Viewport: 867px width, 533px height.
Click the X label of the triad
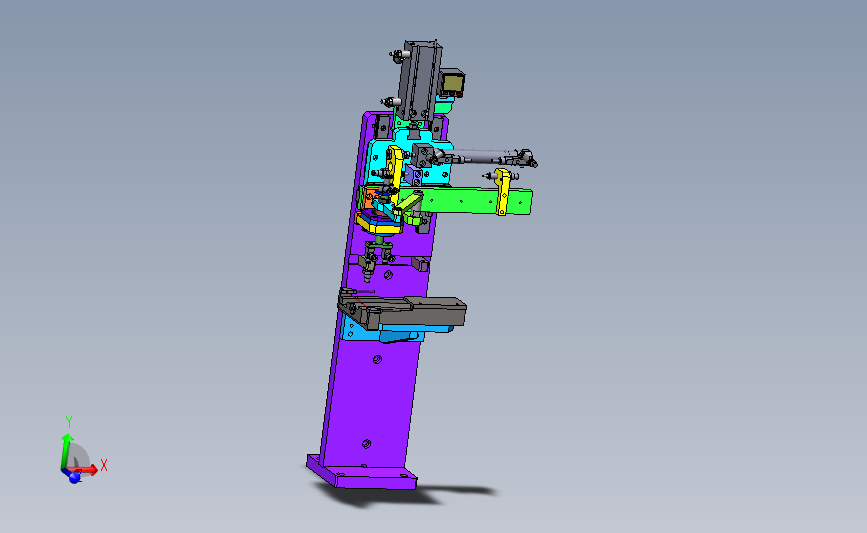point(103,465)
